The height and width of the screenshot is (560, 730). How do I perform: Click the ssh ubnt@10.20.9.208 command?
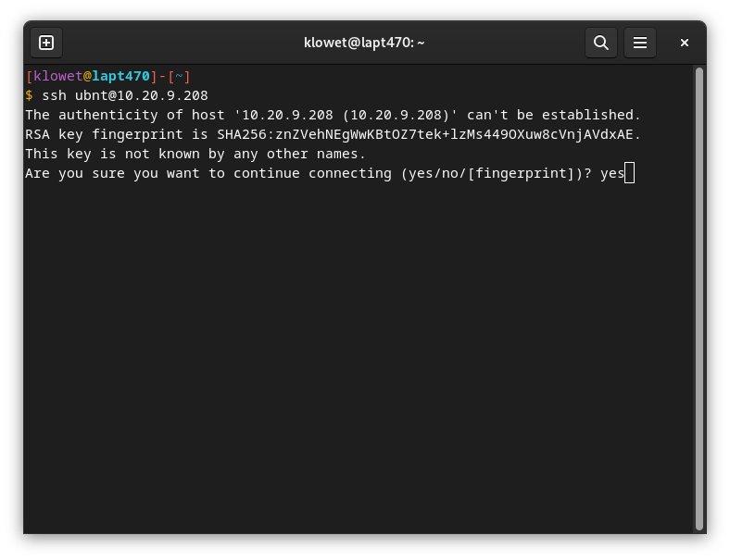tap(125, 95)
